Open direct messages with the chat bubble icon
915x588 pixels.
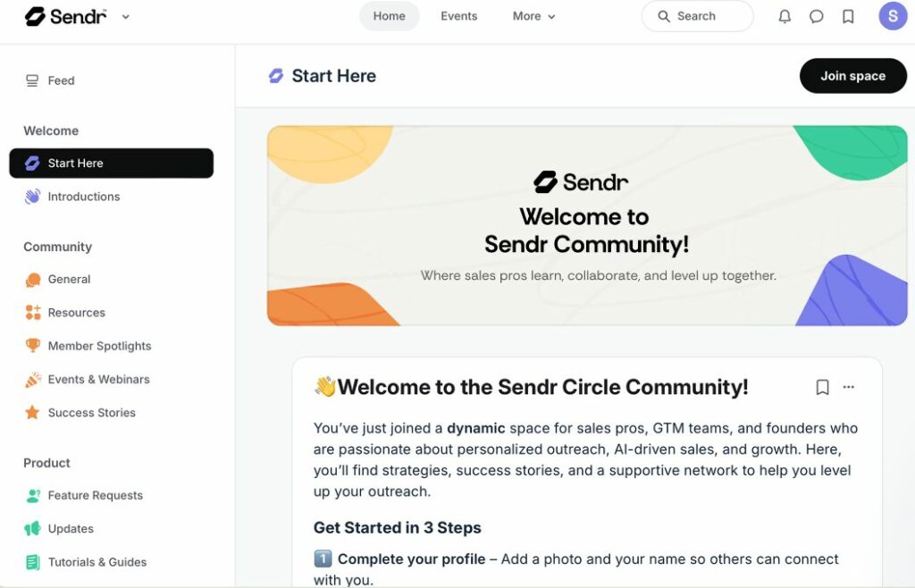click(x=816, y=15)
